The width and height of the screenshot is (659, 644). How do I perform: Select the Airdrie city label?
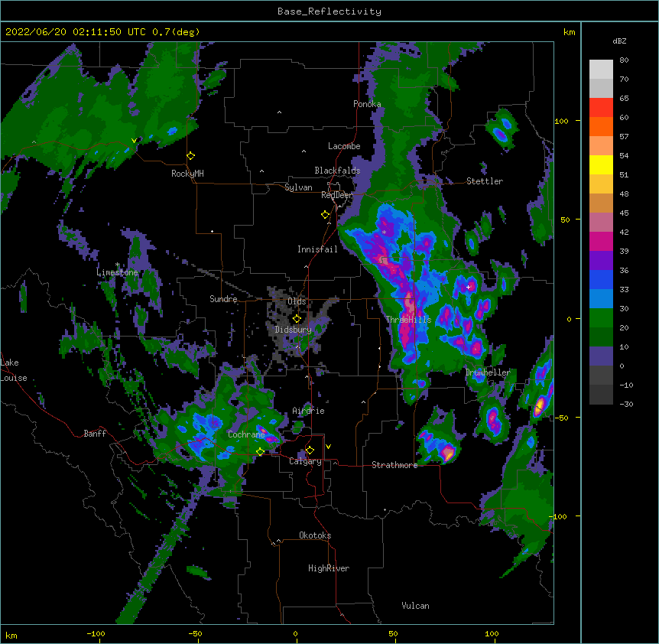coord(309,411)
